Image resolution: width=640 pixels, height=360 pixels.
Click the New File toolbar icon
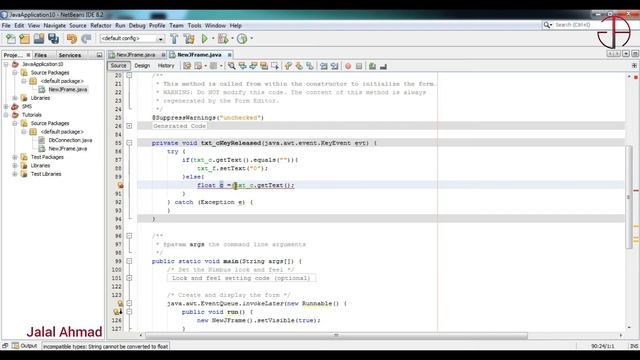tap(11, 39)
